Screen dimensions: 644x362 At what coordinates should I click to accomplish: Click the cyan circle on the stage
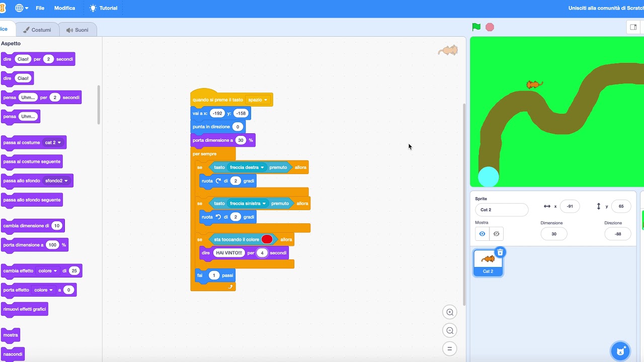[x=488, y=176]
